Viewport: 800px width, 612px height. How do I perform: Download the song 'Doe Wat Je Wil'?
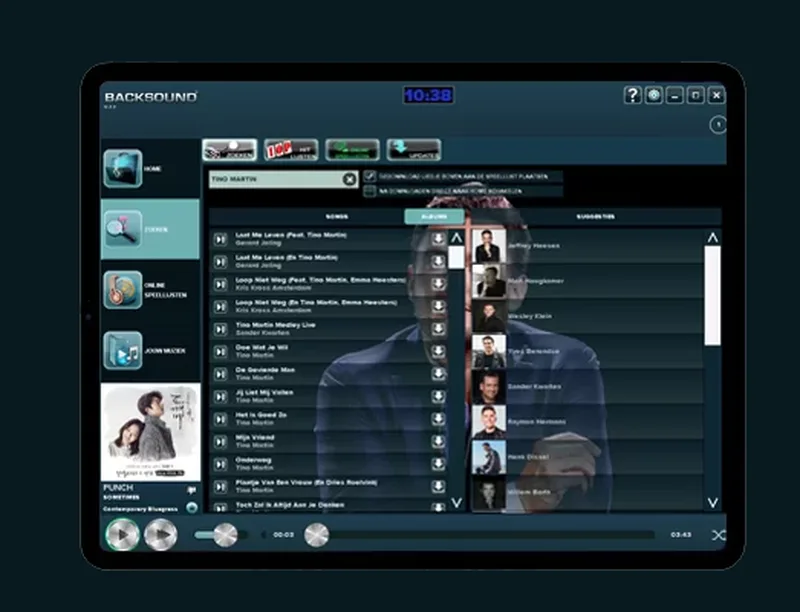click(438, 351)
